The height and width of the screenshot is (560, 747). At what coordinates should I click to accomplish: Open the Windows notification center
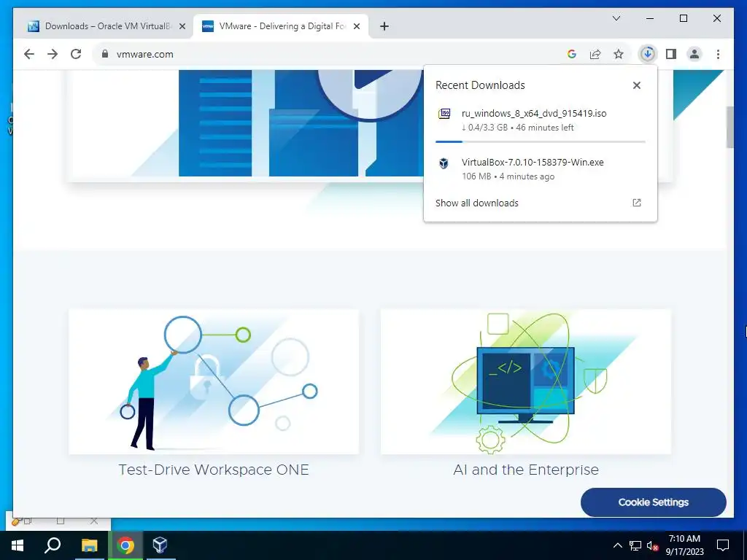(x=723, y=545)
